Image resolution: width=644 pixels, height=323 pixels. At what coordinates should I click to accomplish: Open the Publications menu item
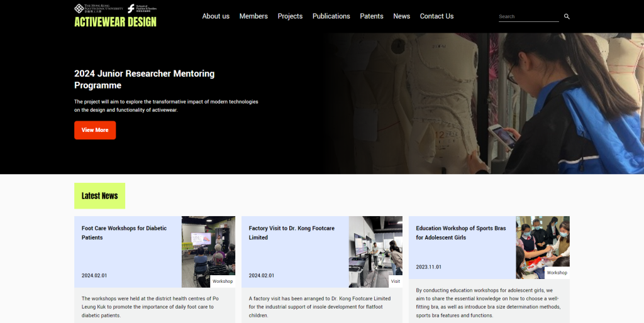(x=331, y=16)
